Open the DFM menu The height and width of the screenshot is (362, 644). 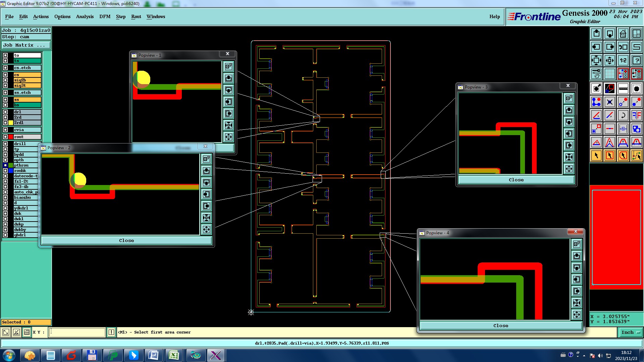tap(105, 16)
